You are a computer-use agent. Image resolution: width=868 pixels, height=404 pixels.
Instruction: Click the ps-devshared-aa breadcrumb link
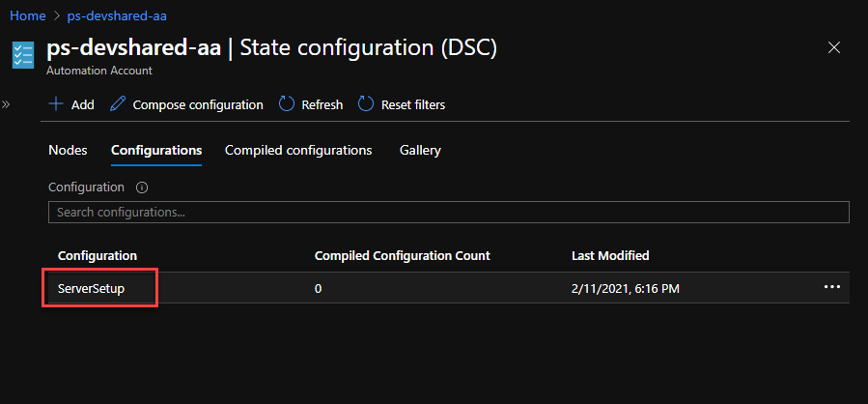(x=117, y=16)
